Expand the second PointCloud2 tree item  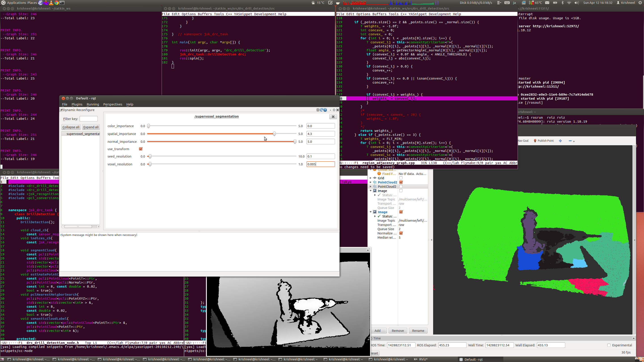[x=371, y=186]
